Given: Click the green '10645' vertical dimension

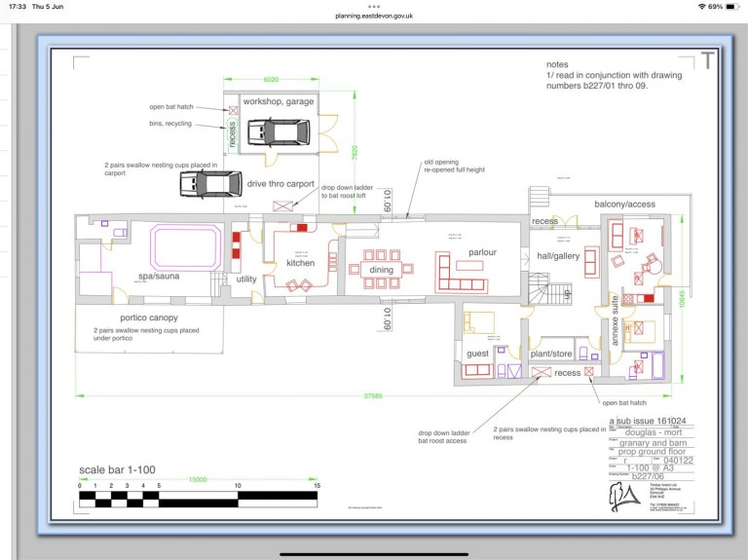Looking at the screenshot, I should click(682, 299).
